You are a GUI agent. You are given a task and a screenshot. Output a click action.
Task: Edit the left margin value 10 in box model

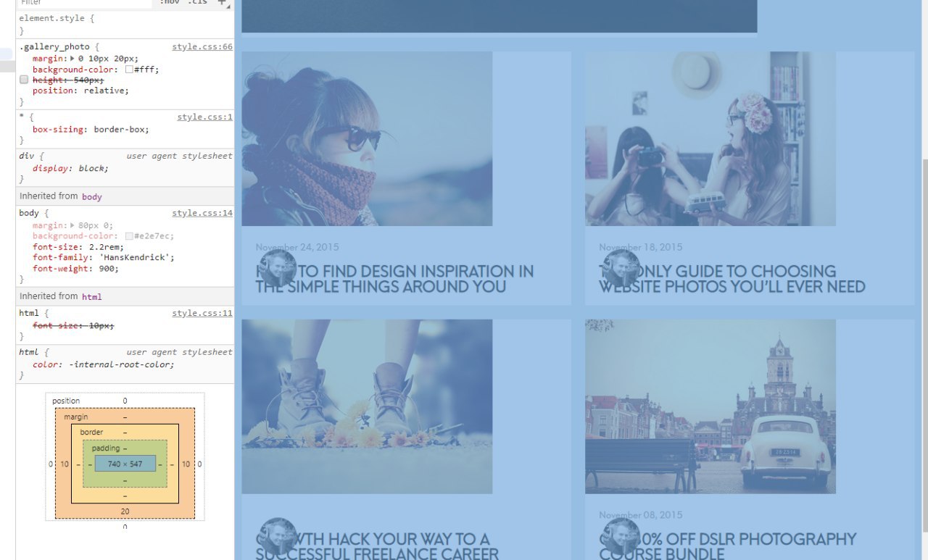(64, 464)
